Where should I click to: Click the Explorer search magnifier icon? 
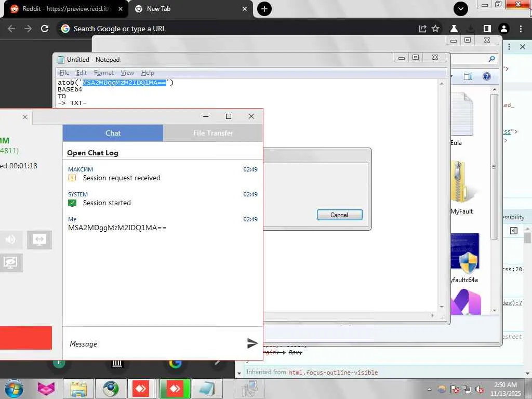tap(491, 59)
